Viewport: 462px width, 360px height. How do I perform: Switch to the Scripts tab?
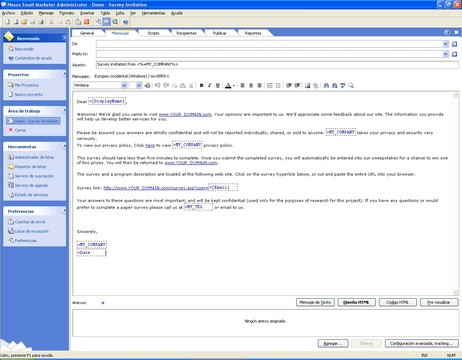pyautogui.click(x=153, y=33)
